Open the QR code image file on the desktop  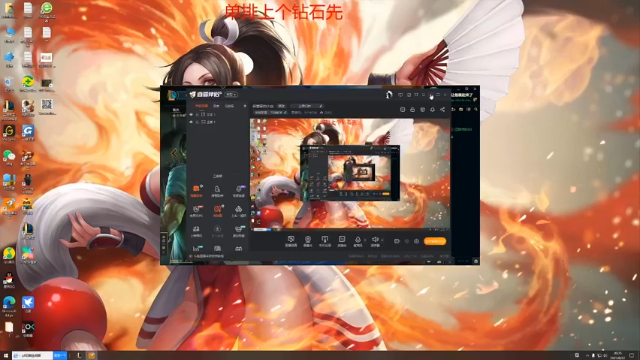point(47,107)
